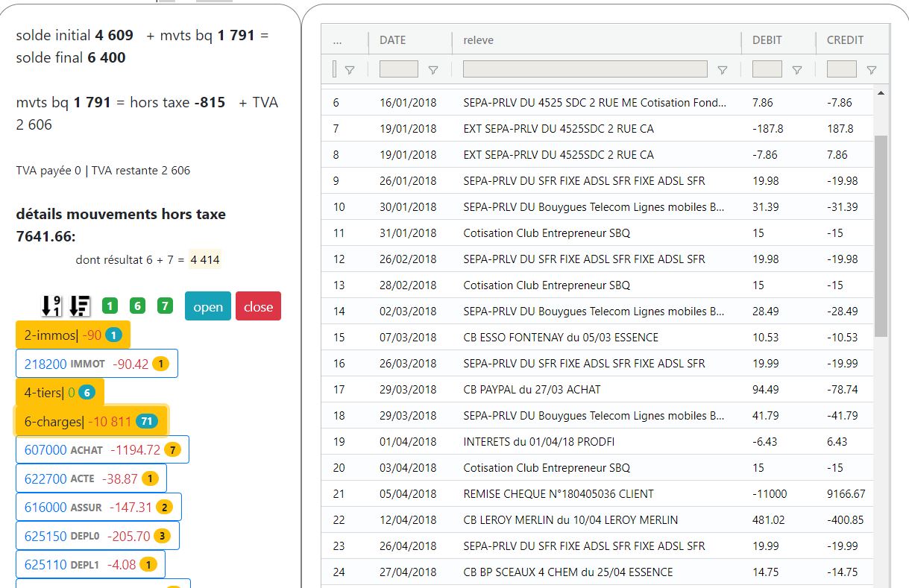The image size is (909, 588).
Task: Select account 218200 IMMOT
Action: pos(96,364)
